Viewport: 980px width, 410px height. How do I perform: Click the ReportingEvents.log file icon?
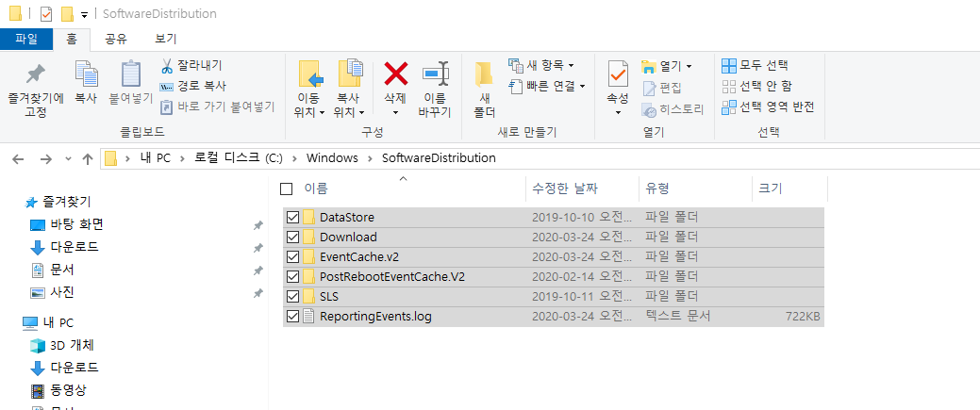(x=308, y=317)
